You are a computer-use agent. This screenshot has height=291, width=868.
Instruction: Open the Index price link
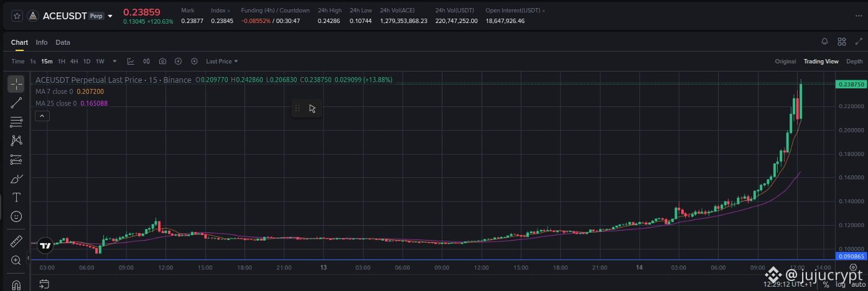click(221, 11)
